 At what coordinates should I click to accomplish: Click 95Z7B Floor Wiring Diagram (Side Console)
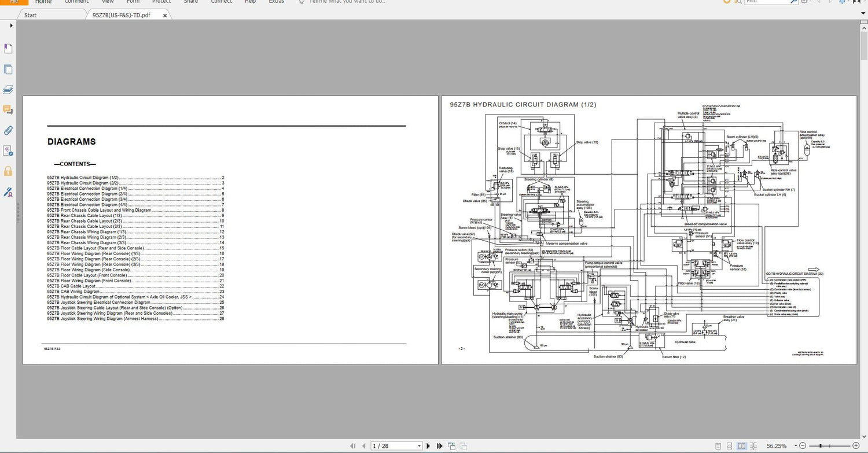point(135,270)
